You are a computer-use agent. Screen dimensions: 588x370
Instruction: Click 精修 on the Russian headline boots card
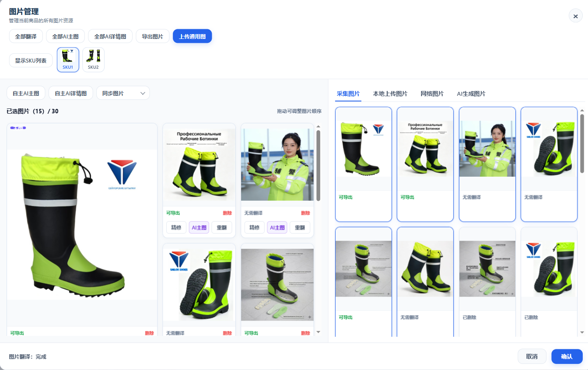click(x=176, y=227)
